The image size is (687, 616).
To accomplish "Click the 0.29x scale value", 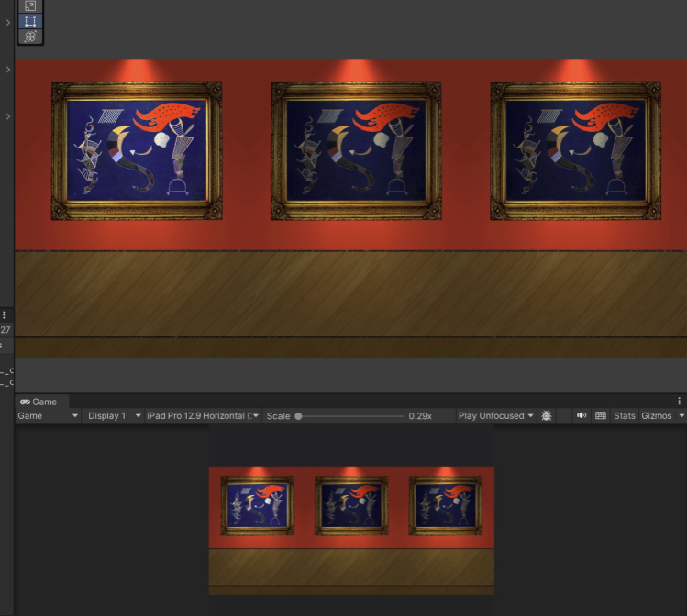I will coord(420,416).
